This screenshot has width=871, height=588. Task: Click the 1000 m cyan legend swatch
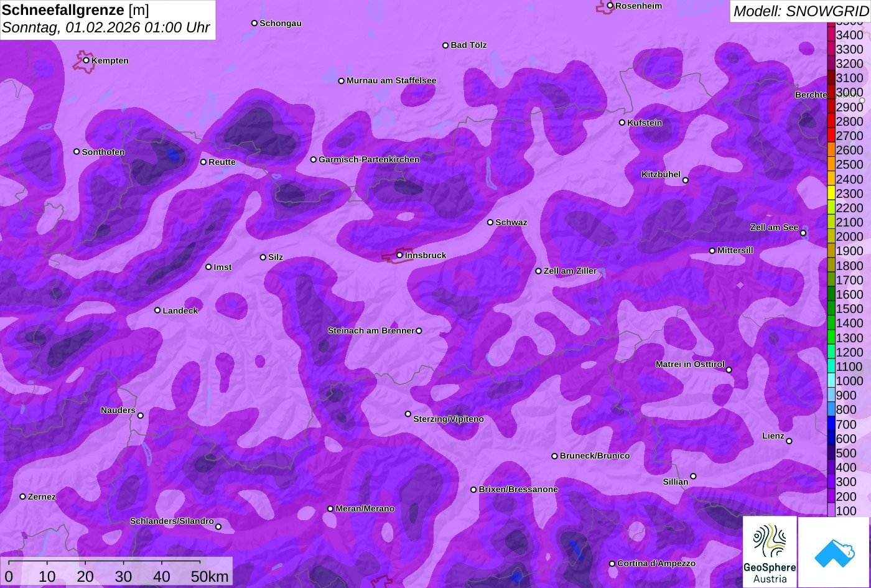click(x=831, y=381)
